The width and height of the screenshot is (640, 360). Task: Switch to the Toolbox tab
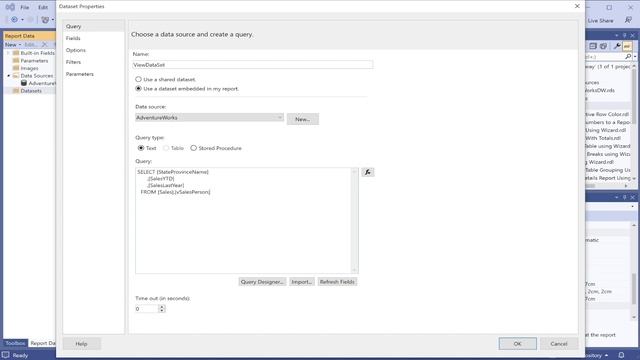(15, 343)
